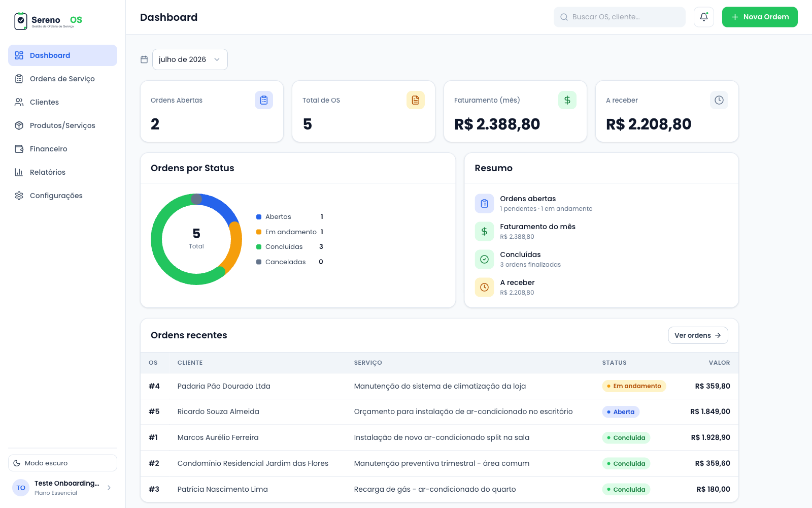Screen dimensions: 812x508
Task: Toggle Modo escuro
Action: [62, 463]
